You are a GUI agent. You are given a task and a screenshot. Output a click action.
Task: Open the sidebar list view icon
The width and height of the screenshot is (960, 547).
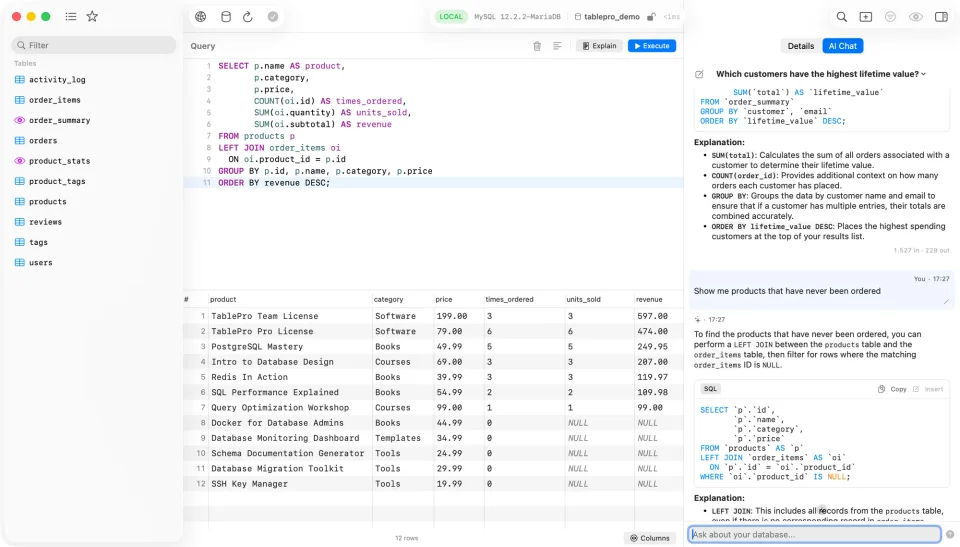[x=71, y=17]
